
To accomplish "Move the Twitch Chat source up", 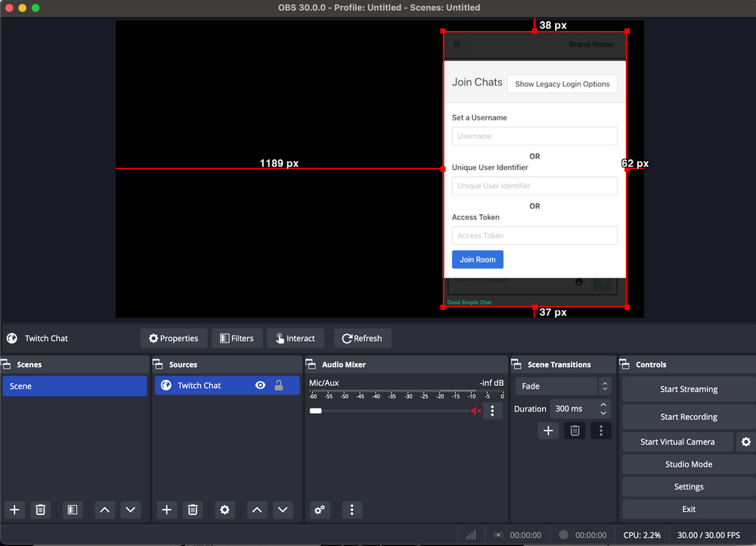I will tap(257, 510).
